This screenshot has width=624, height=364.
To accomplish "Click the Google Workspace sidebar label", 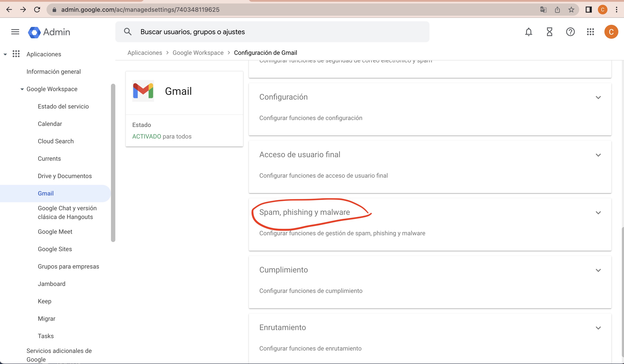I will [x=52, y=89].
